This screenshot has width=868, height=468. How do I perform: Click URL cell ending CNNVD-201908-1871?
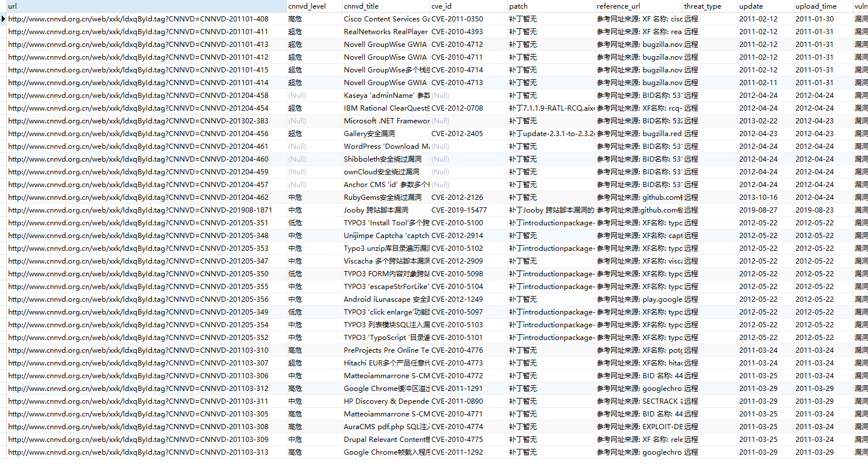point(147,210)
